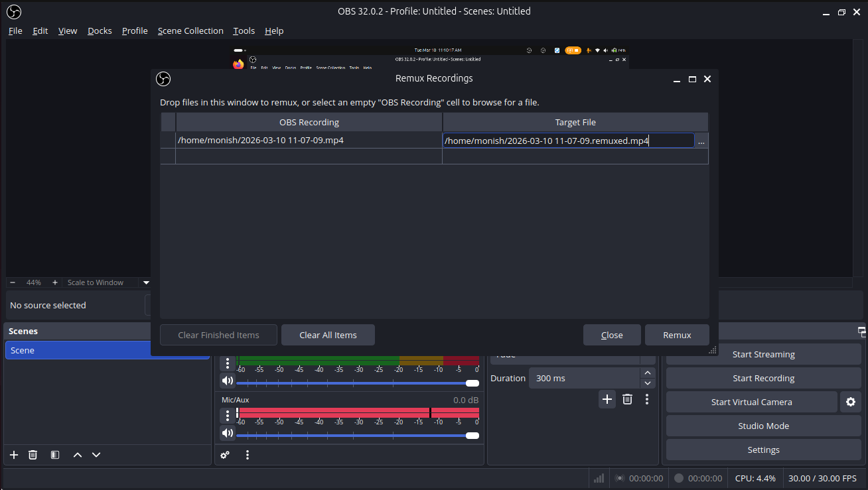
Task: Open virtual camera settings gear icon
Action: pos(851,402)
